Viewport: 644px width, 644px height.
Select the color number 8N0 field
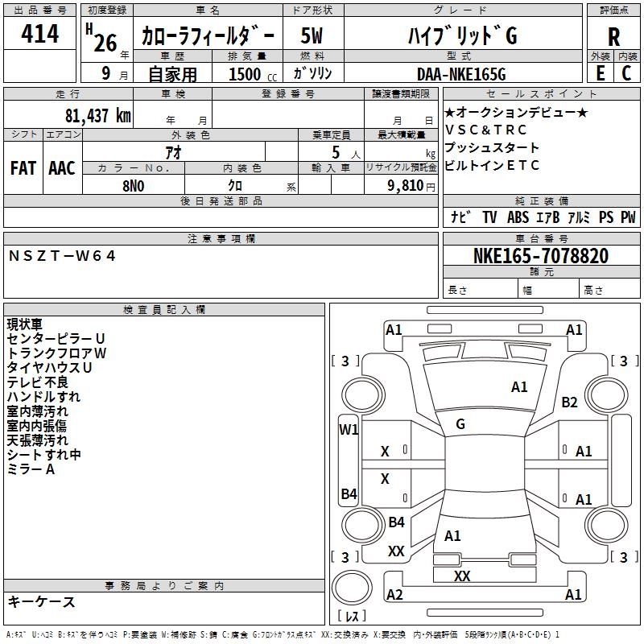tap(134, 185)
